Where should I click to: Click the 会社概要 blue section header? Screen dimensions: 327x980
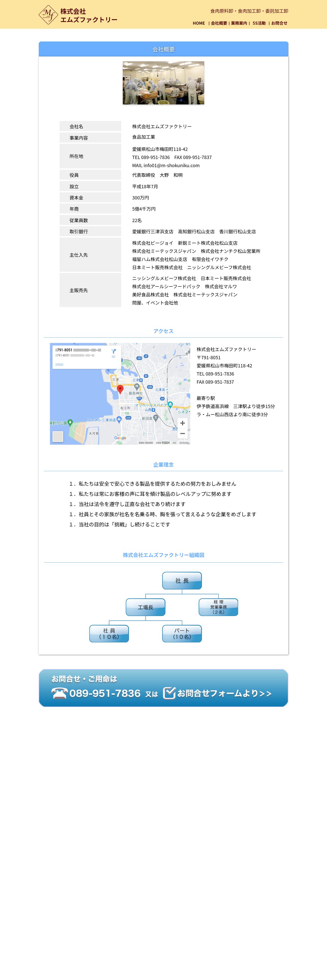click(x=163, y=49)
